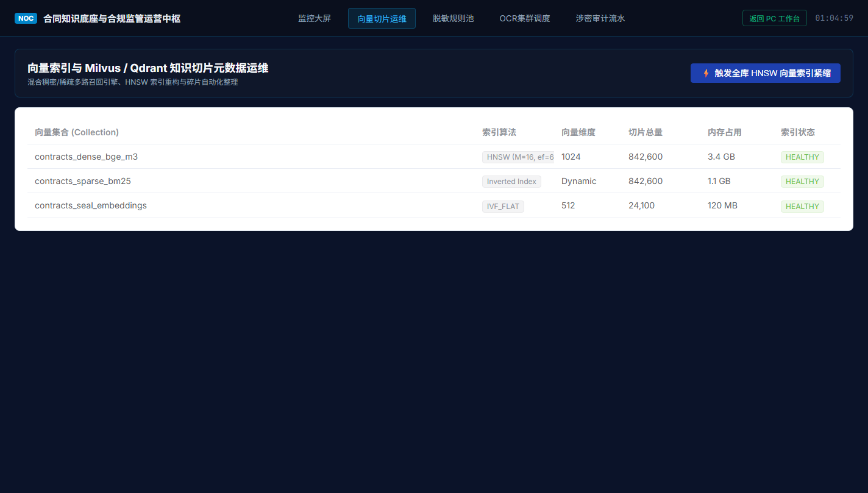The image size is (868, 493).
Task: Open the 监控大屏 tab
Action: pyautogui.click(x=315, y=18)
